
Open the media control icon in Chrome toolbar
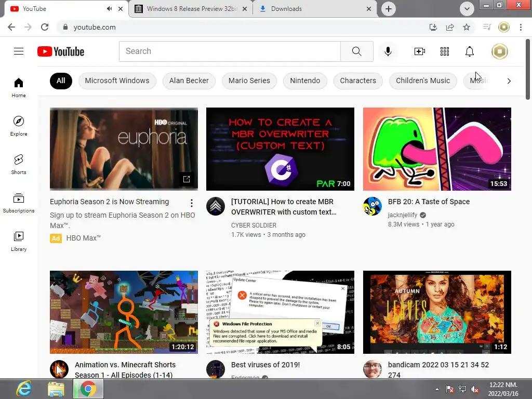tap(487, 27)
